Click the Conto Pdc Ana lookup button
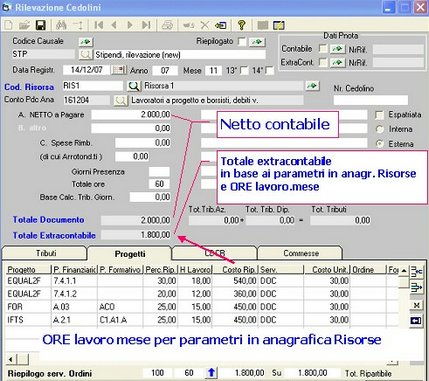429x381 pixels. click(121, 100)
